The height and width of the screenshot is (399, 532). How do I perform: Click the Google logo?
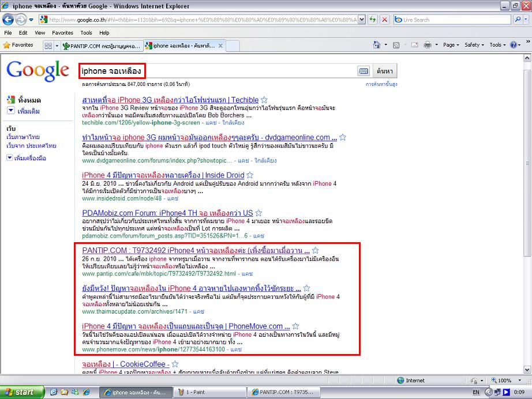point(38,71)
